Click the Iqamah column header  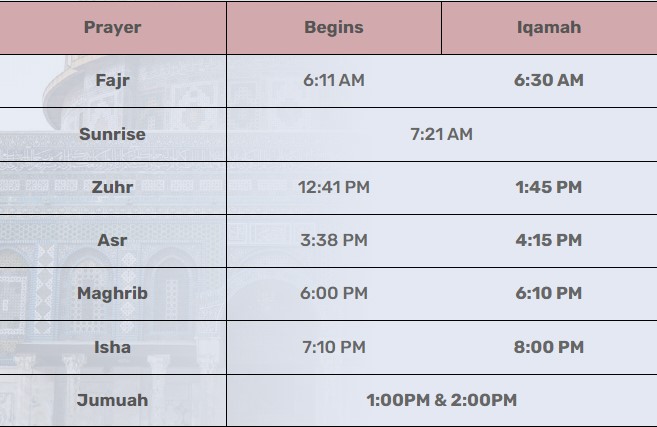[x=548, y=27]
